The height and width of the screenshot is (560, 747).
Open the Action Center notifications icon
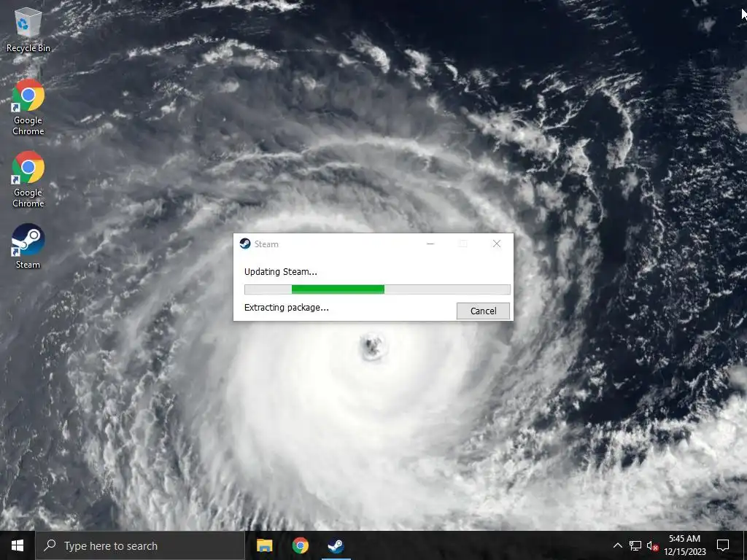pyautogui.click(x=723, y=545)
